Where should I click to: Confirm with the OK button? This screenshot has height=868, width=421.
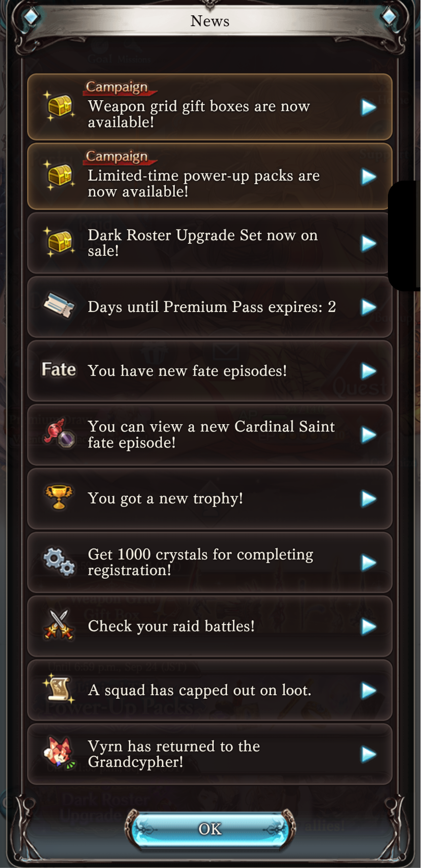210,829
